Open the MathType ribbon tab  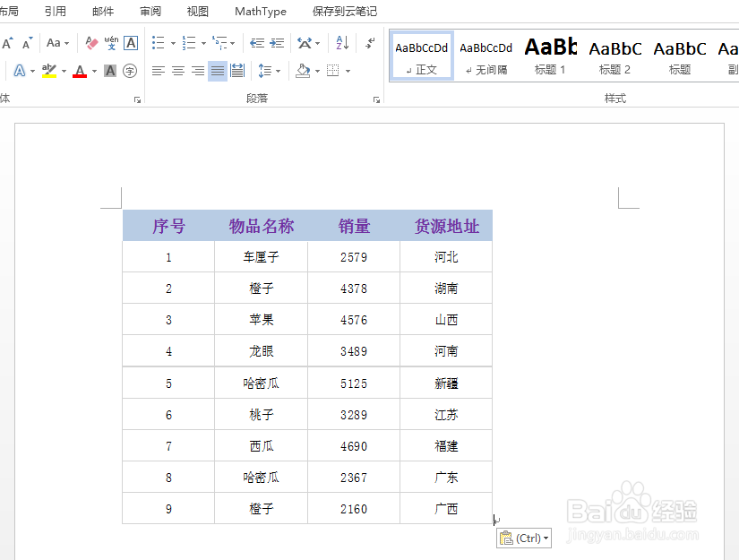261,12
